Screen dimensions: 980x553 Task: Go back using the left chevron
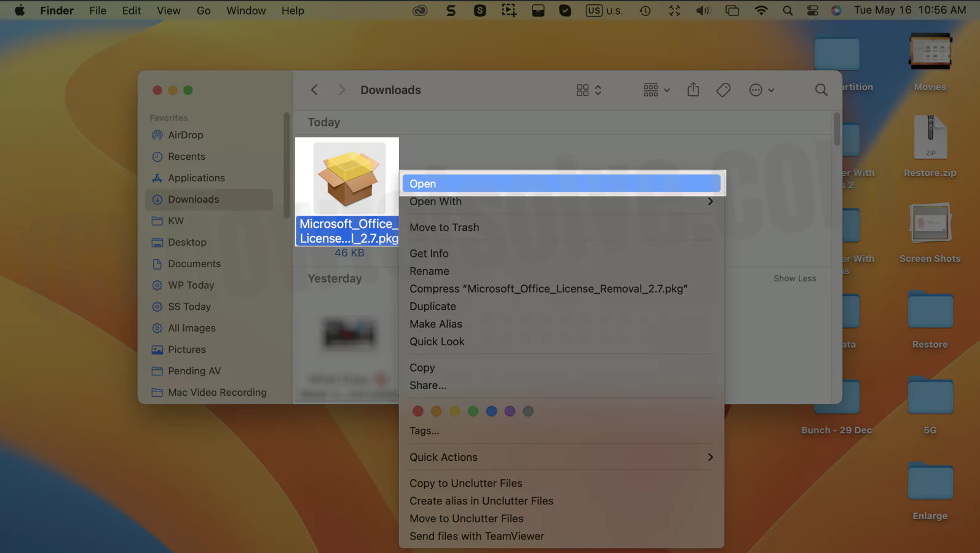pos(314,90)
